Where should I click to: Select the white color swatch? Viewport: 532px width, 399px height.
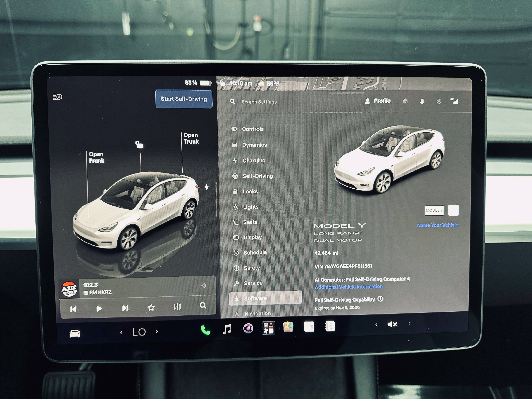(453, 210)
